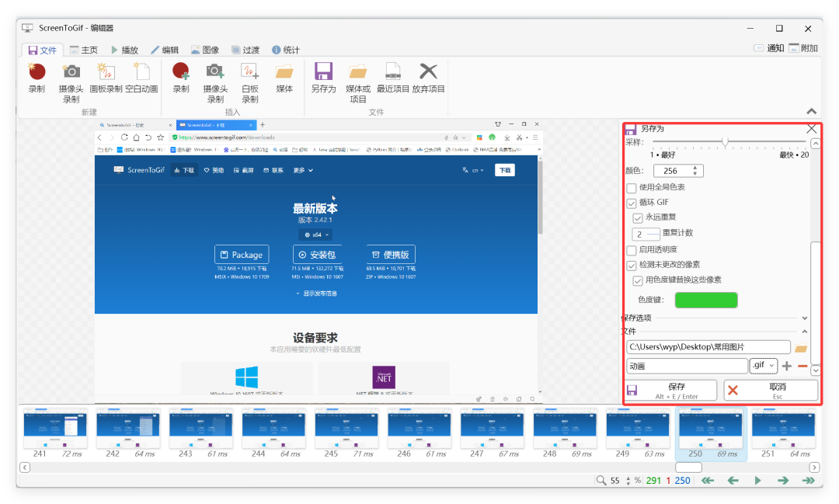
Task: Click the portable (便携版) button in preview
Action: point(391,255)
